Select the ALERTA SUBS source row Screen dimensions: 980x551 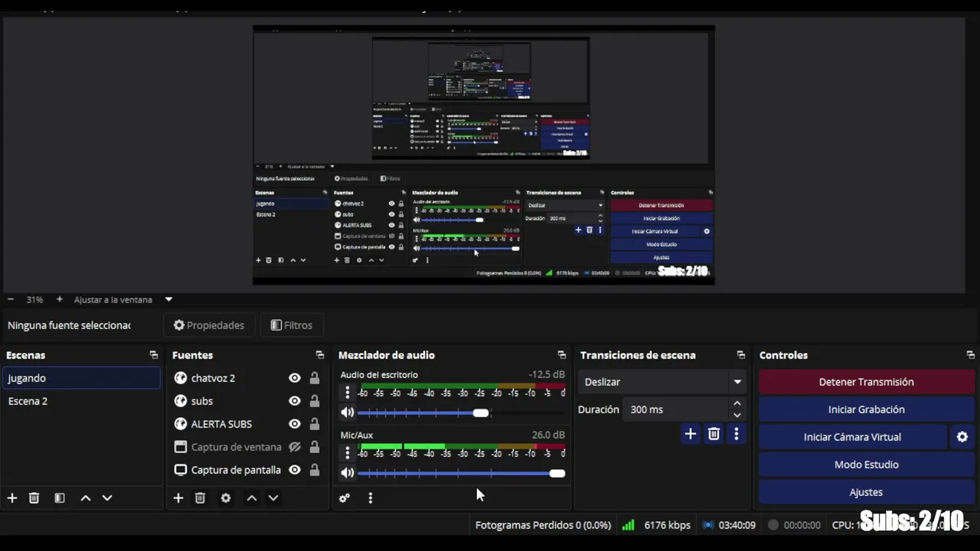click(x=247, y=424)
